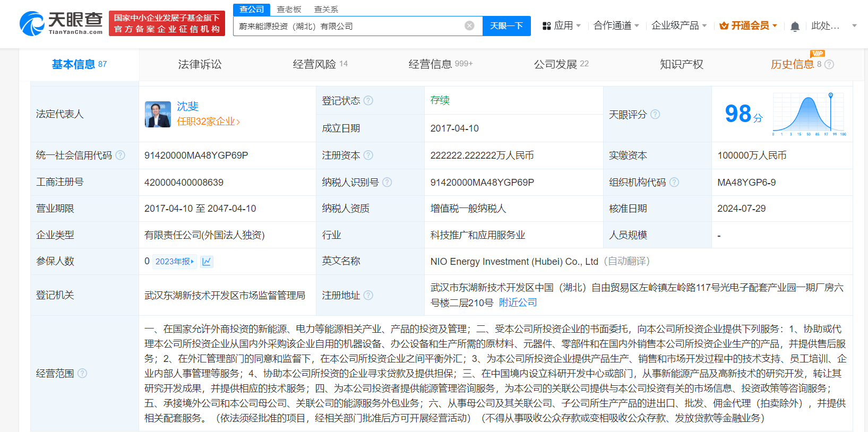Click help icon next to 天眼评分
This screenshot has width=868, height=432.
click(x=655, y=114)
